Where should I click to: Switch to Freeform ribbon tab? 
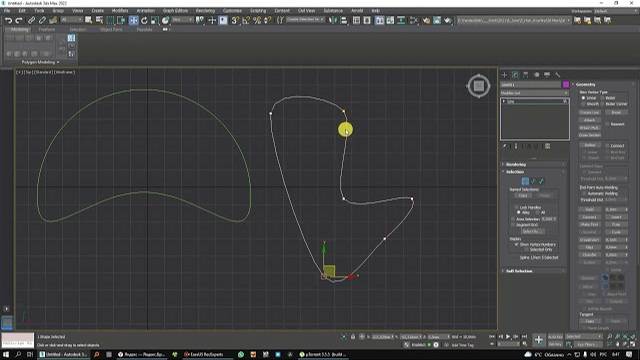coord(46,29)
